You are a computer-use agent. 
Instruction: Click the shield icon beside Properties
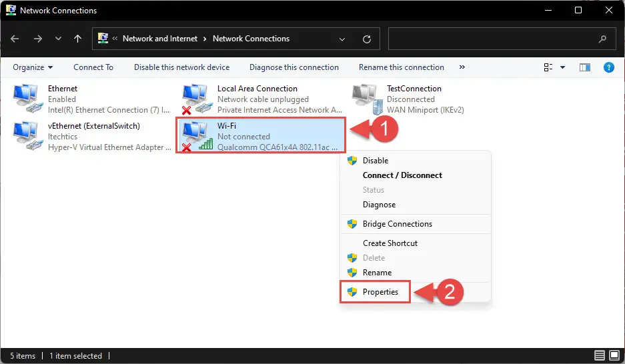pos(352,292)
